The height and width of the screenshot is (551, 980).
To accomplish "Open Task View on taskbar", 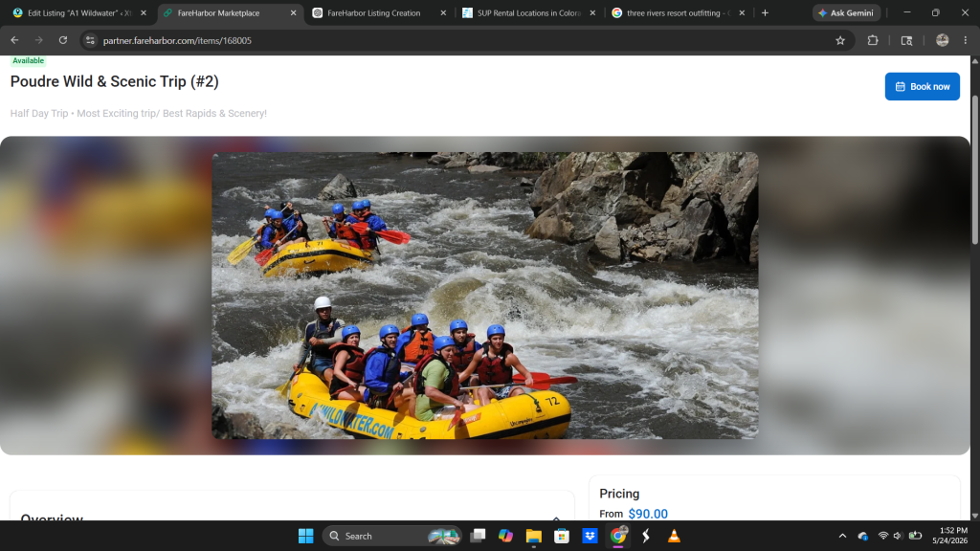I will pyautogui.click(x=479, y=536).
